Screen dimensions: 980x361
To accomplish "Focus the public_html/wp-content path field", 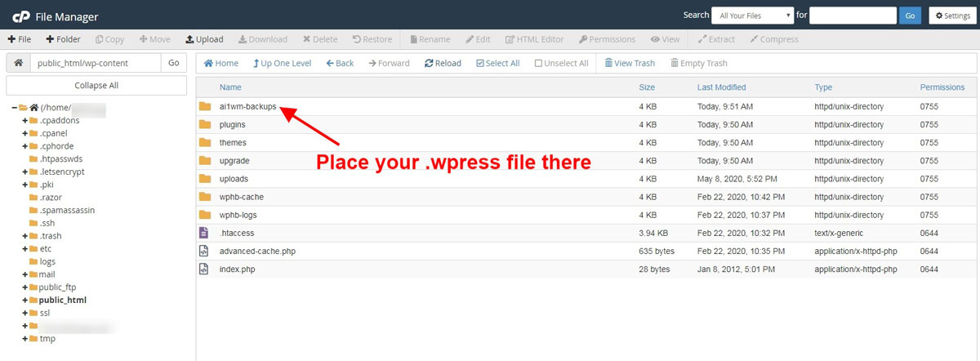I will coord(95,63).
